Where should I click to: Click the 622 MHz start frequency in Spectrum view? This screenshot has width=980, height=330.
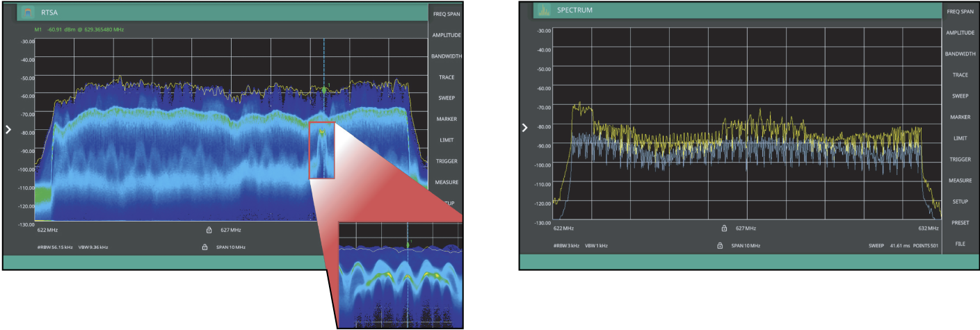click(563, 228)
